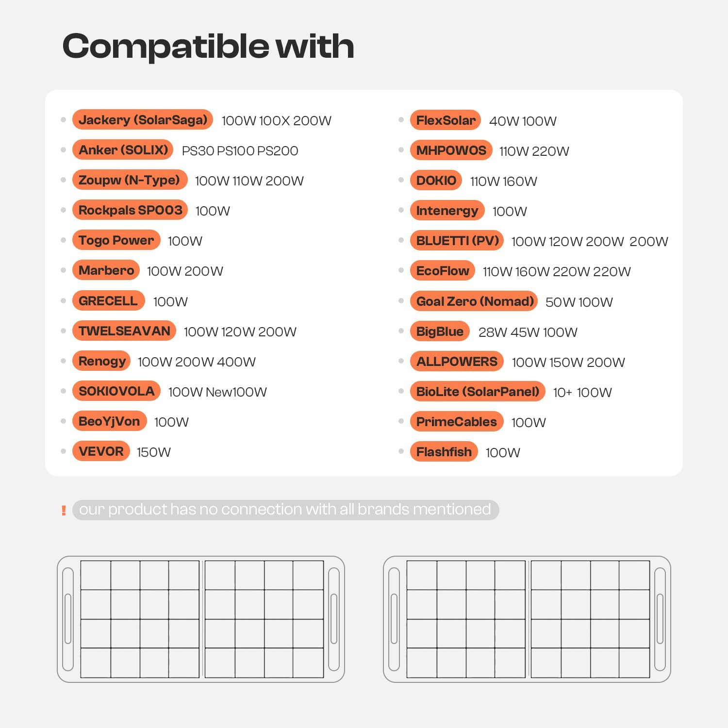Select the Rockpals SP003 badge
Viewport: 728px width, 728px height.
pyautogui.click(x=130, y=210)
